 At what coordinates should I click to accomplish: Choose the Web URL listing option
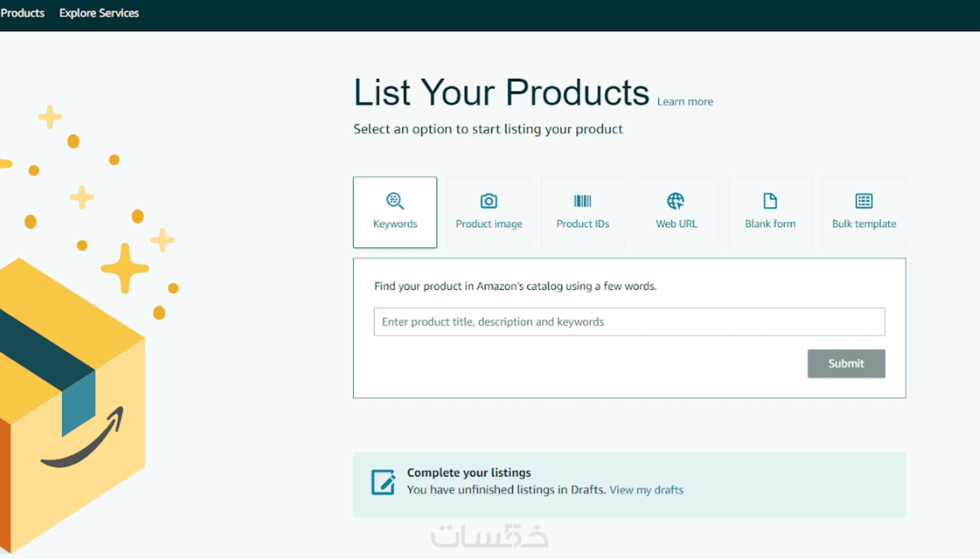[676, 224]
